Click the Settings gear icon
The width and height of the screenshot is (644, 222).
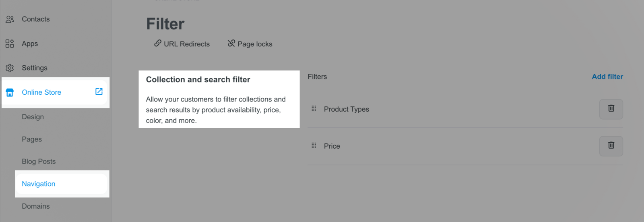click(x=10, y=68)
